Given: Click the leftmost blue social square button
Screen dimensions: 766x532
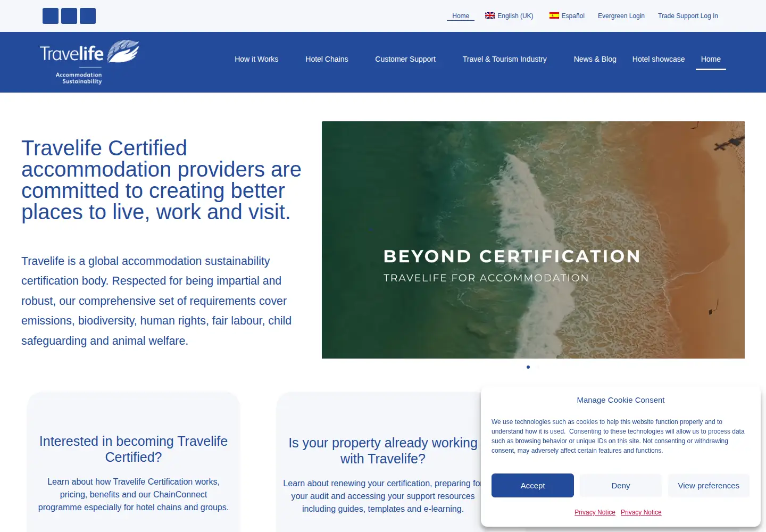Looking at the screenshot, I should click(x=51, y=16).
